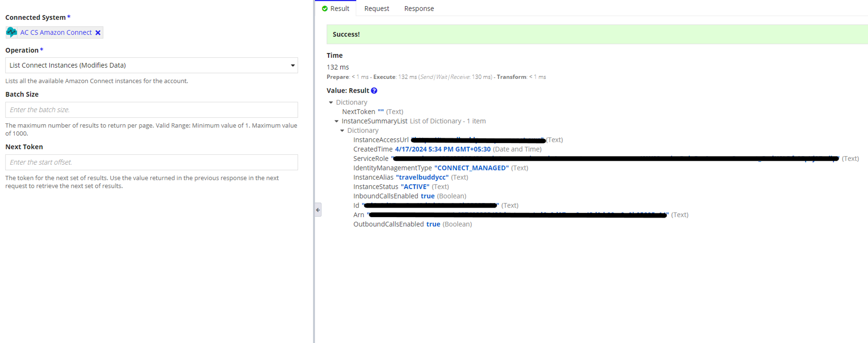Click the "travelbuddycc" alias value

422,177
